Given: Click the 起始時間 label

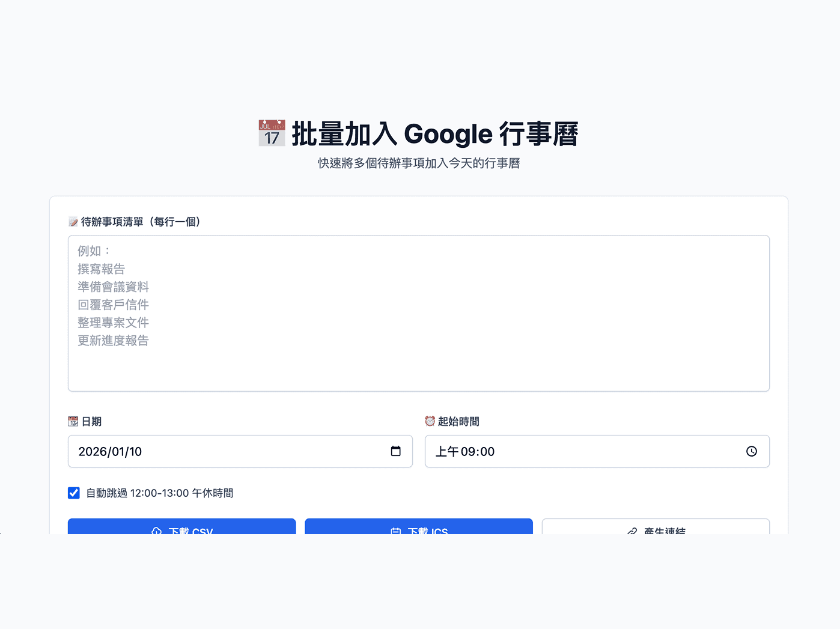Looking at the screenshot, I should point(458,422).
